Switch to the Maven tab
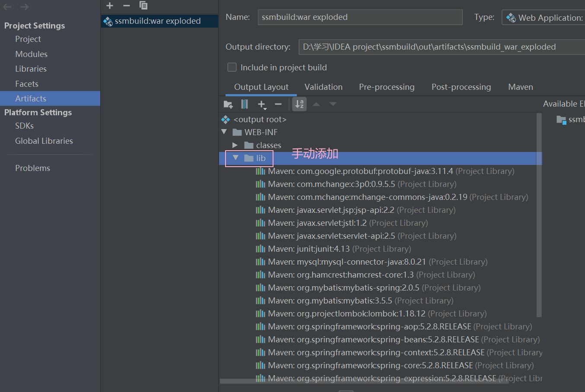Screen dimensions: 585x392 (x=521, y=87)
